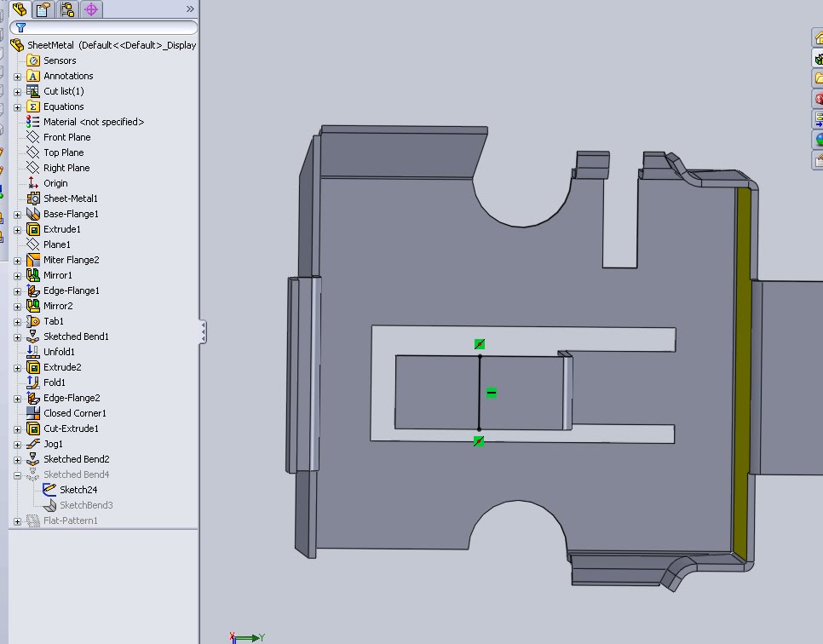The image size is (823, 644).
Task: Select Plane1 in the feature tree
Action: pyautogui.click(x=57, y=244)
